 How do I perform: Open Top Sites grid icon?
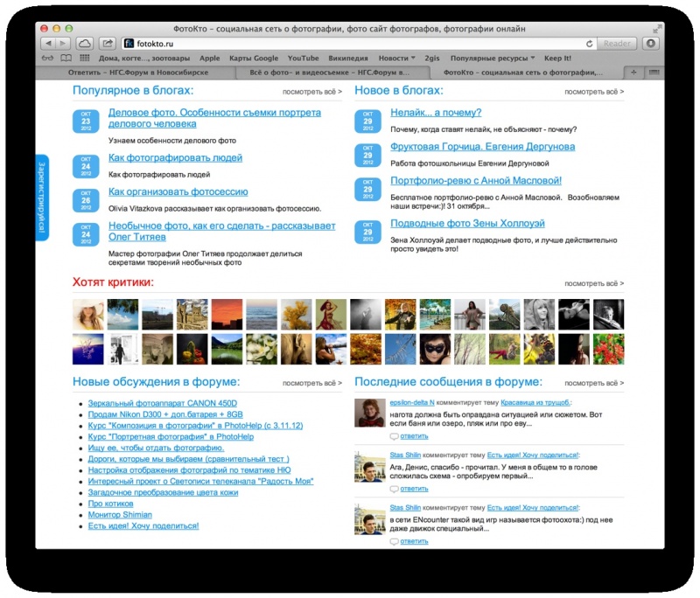tap(85, 58)
